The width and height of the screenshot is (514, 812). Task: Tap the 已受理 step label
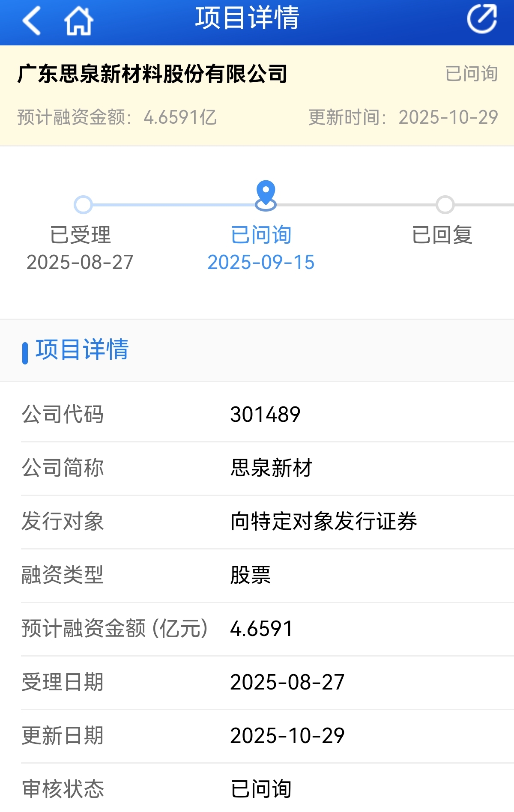[x=80, y=235]
